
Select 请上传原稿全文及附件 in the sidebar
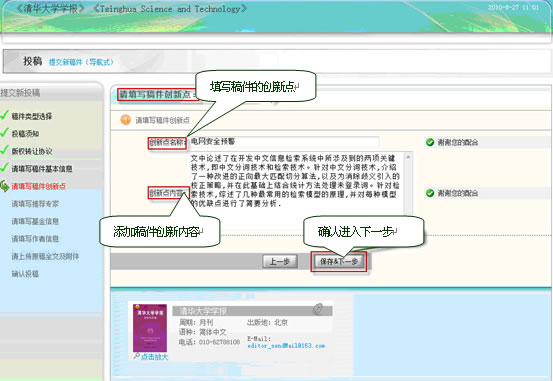(x=45, y=256)
